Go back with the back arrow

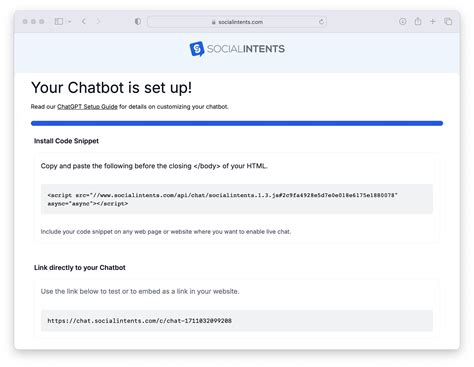pos(84,22)
